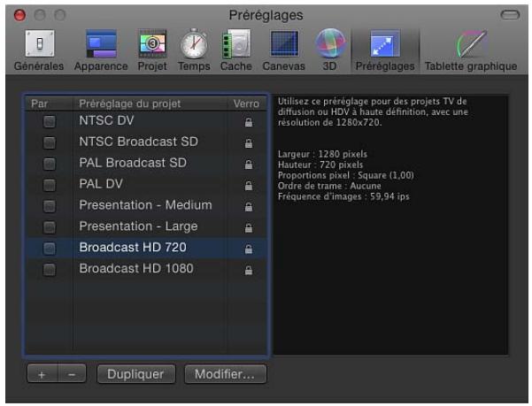
Task: Click the Verro column header
Action: 247,103
